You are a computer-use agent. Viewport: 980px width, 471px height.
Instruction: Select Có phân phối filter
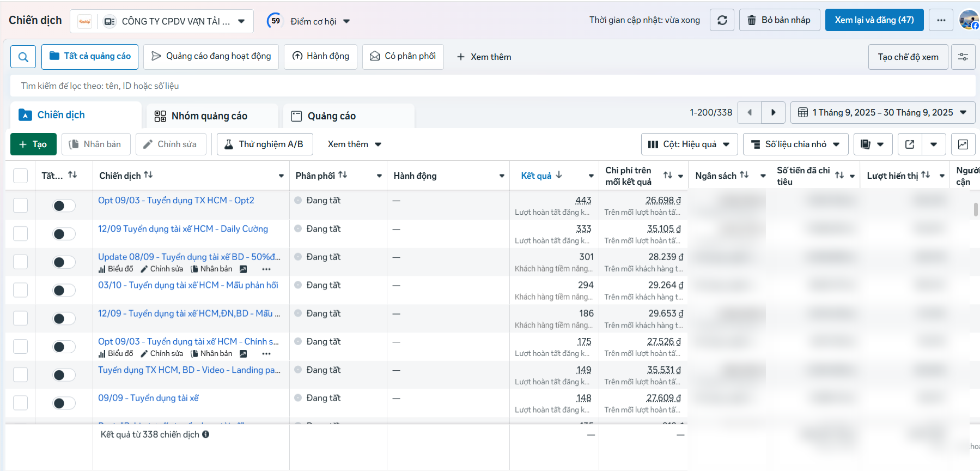click(x=403, y=56)
